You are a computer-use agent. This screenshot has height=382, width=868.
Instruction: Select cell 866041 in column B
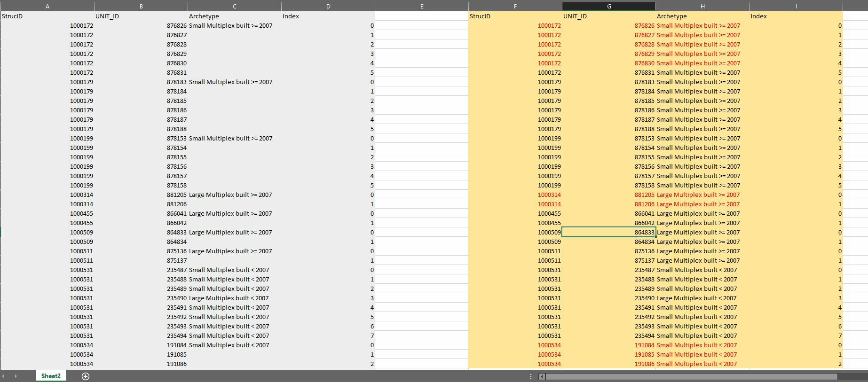[x=141, y=213]
